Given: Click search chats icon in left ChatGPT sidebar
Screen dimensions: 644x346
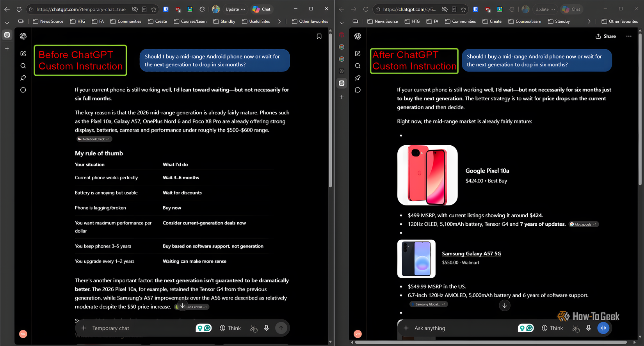Looking at the screenshot, I should [x=23, y=66].
